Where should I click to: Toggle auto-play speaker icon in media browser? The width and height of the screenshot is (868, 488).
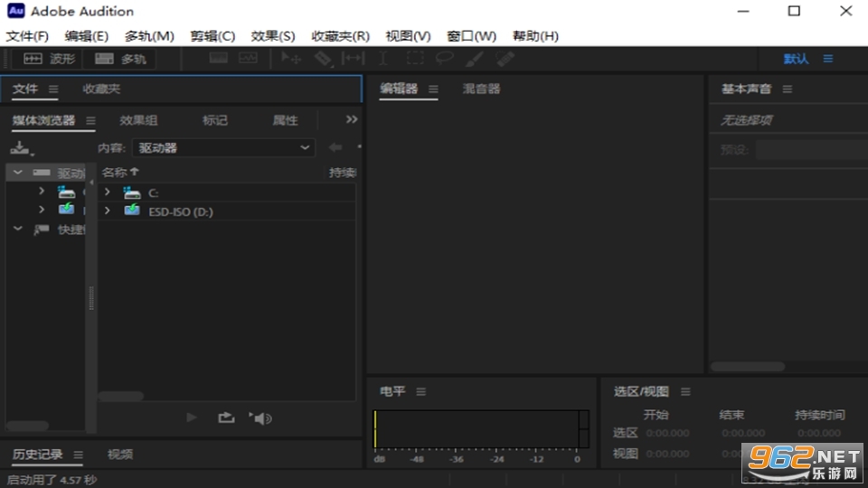point(260,418)
